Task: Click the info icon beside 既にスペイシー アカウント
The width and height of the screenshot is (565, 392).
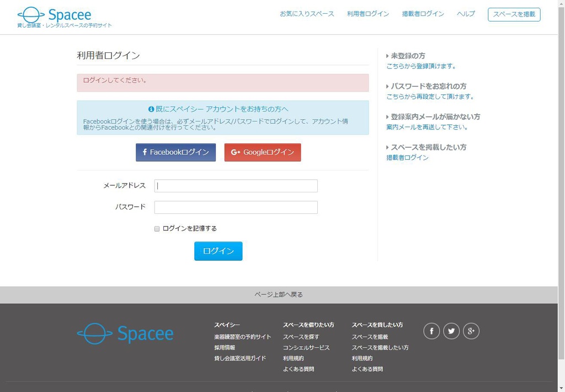Action: [x=151, y=109]
